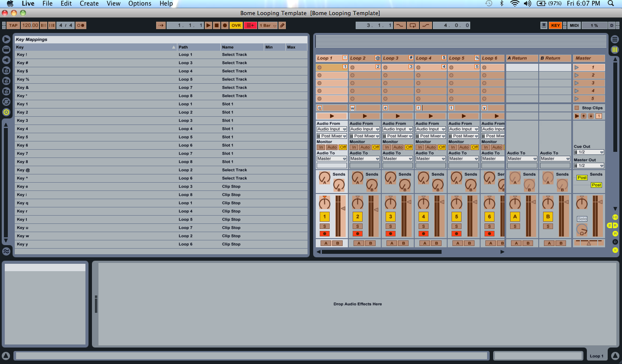Click the global Record button

[x=225, y=26]
